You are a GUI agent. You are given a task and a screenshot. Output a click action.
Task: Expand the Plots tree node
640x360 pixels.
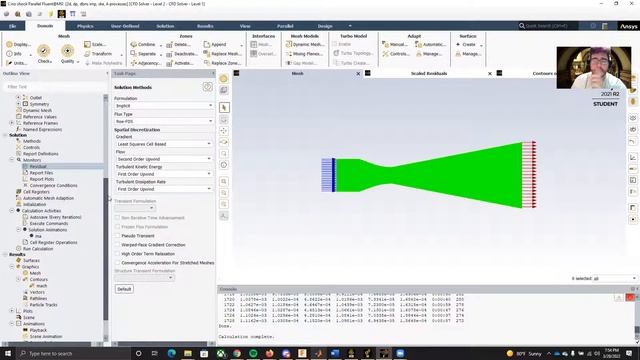(12, 311)
